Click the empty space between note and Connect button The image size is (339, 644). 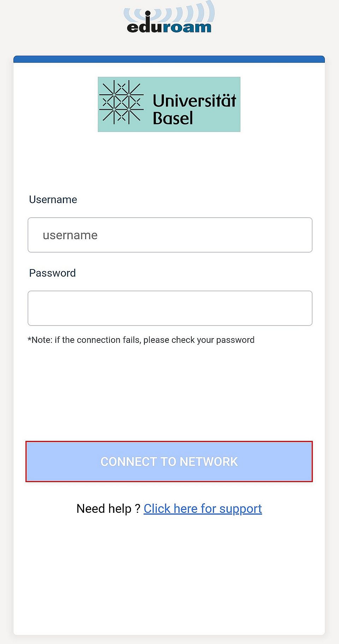click(169, 391)
